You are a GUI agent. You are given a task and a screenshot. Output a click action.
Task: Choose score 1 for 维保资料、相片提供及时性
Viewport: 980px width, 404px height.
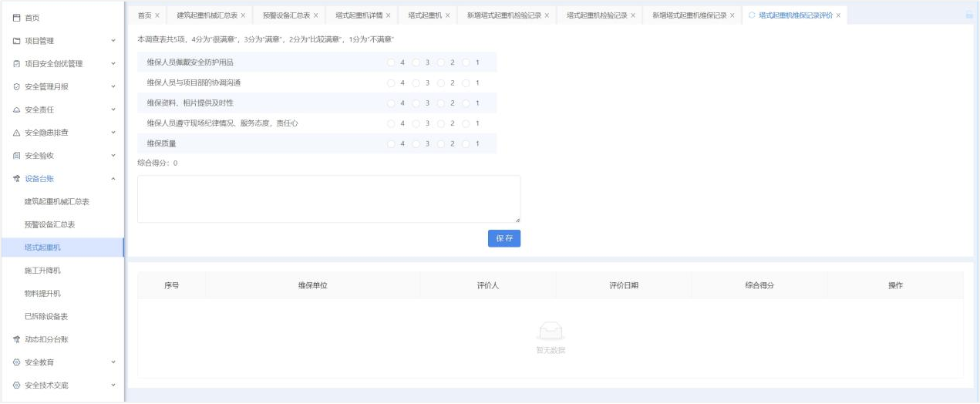click(466, 103)
